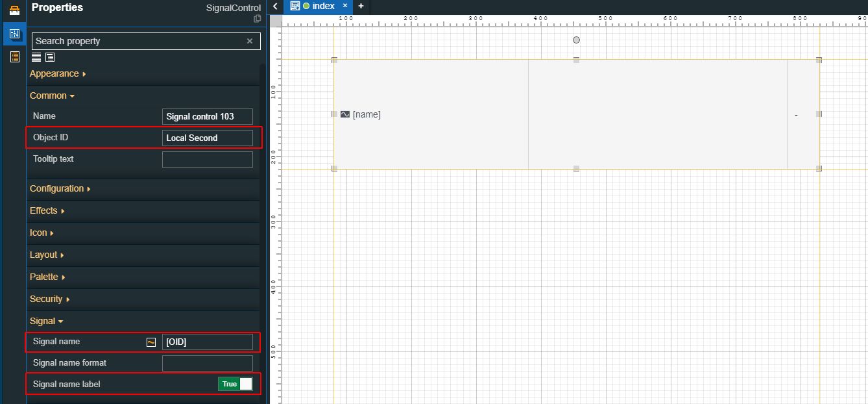Edit the Signal name field [OID]

tap(208, 342)
